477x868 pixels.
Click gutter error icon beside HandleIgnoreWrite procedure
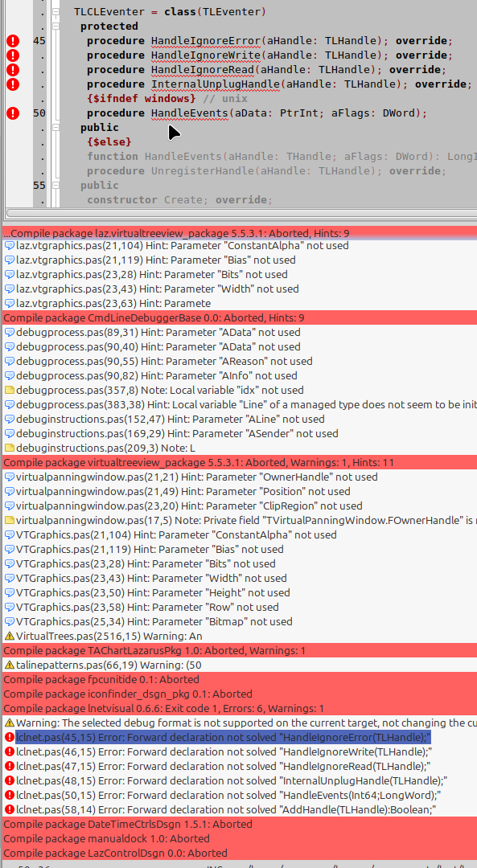pos(13,55)
